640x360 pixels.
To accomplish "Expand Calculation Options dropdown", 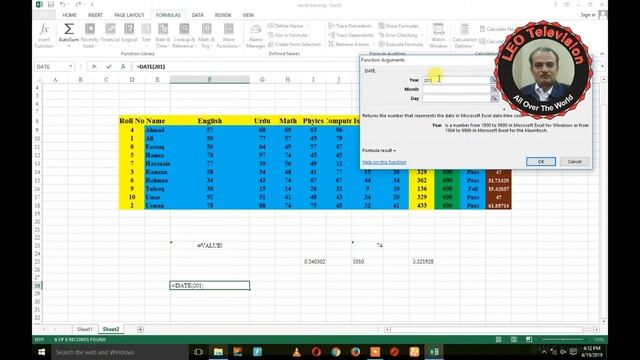I will pyautogui.click(x=464, y=36).
